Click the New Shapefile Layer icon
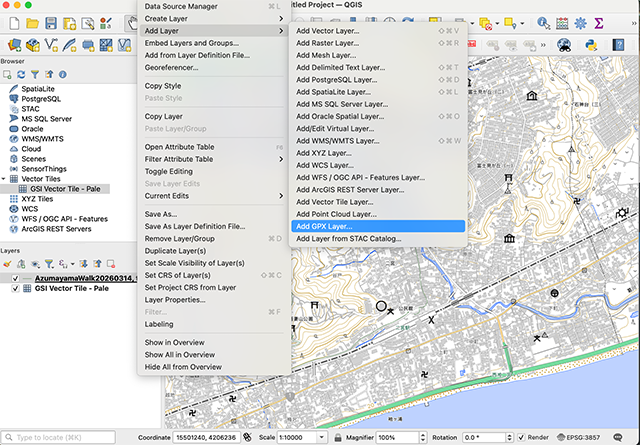 (51, 45)
